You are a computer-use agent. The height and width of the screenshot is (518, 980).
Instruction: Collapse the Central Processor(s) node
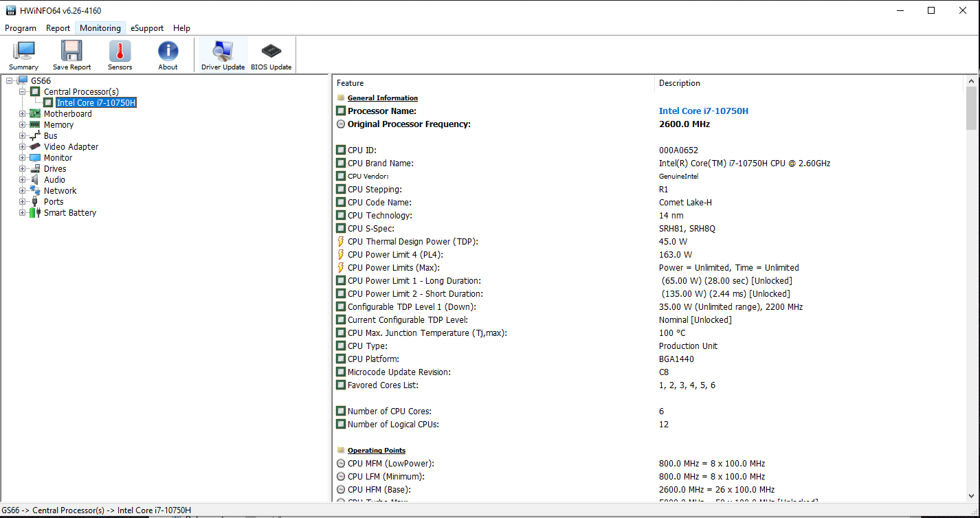[23, 92]
